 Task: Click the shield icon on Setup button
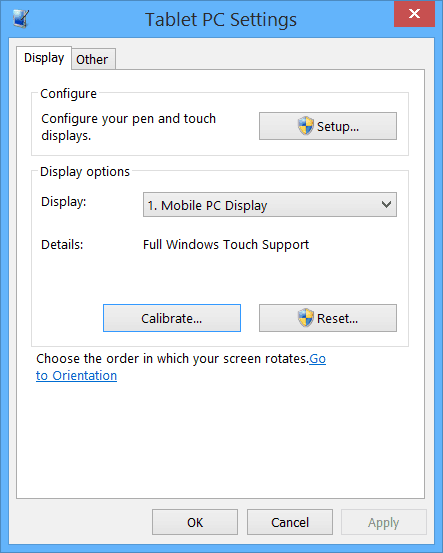pos(305,126)
